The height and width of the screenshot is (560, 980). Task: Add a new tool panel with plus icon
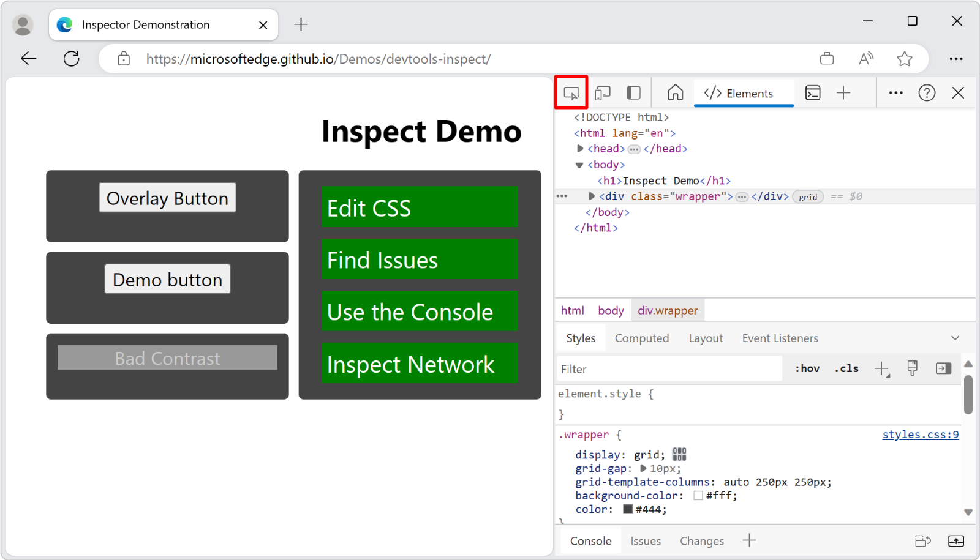844,92
